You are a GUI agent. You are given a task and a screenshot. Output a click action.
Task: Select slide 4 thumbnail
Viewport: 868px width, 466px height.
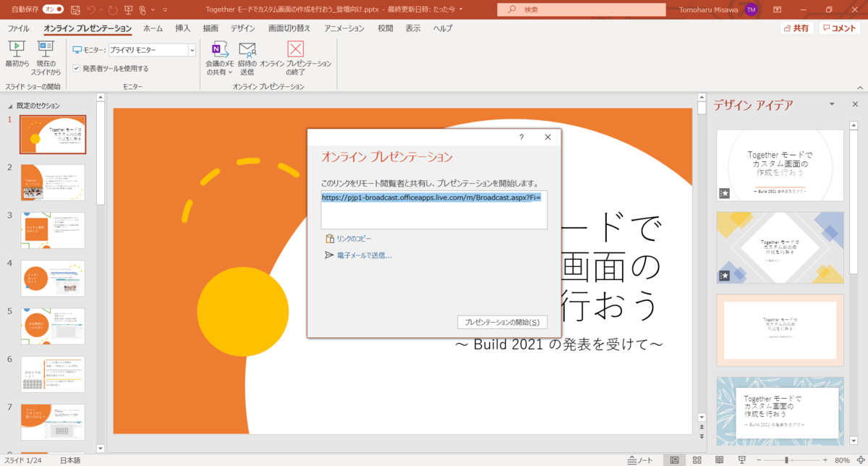[53, 279]
